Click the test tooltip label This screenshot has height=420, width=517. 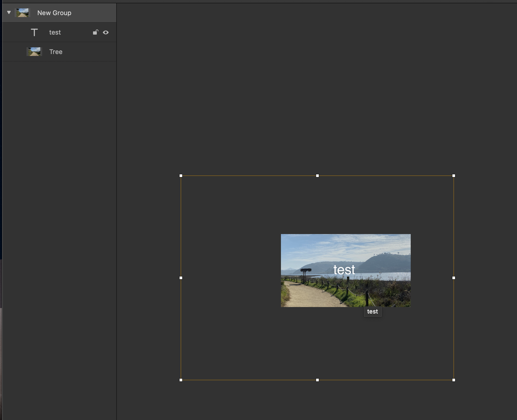point(373,311)
